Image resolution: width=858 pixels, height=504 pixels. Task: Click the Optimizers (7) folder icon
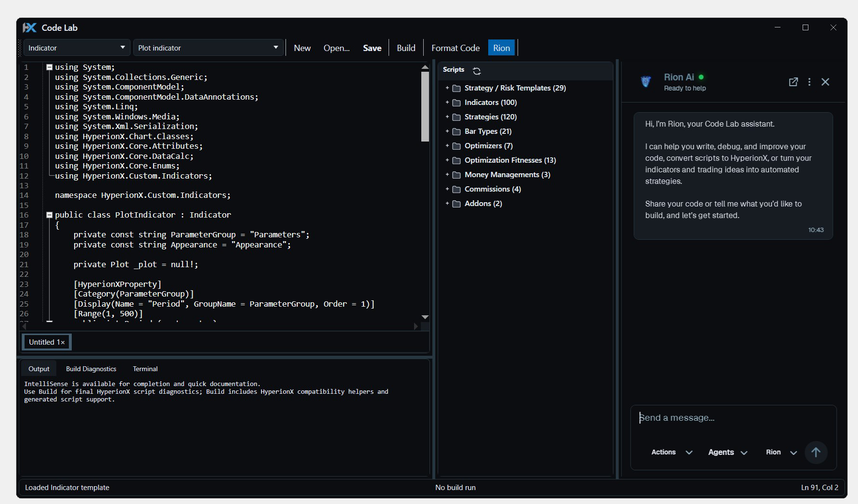(456, 146)
